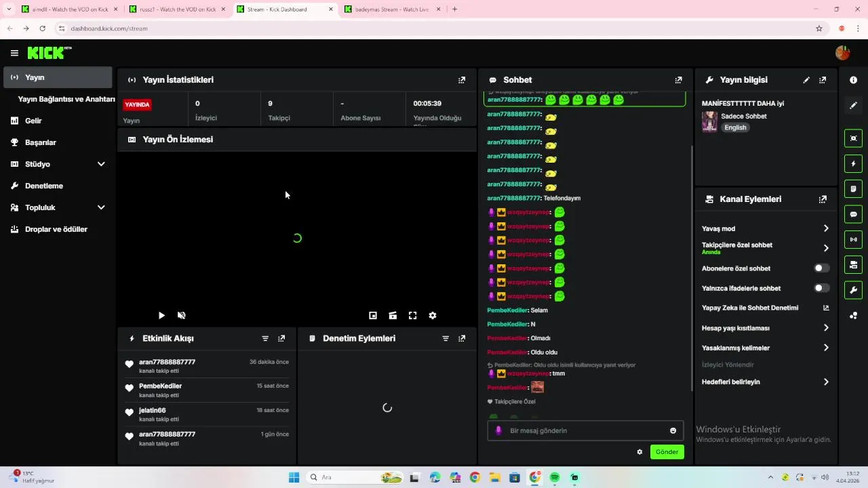Pop out the Sohbet chat panel
Image resolution: width=868 pixels, height=488 pixels.
pyautogui.click(x=678, y=80)
